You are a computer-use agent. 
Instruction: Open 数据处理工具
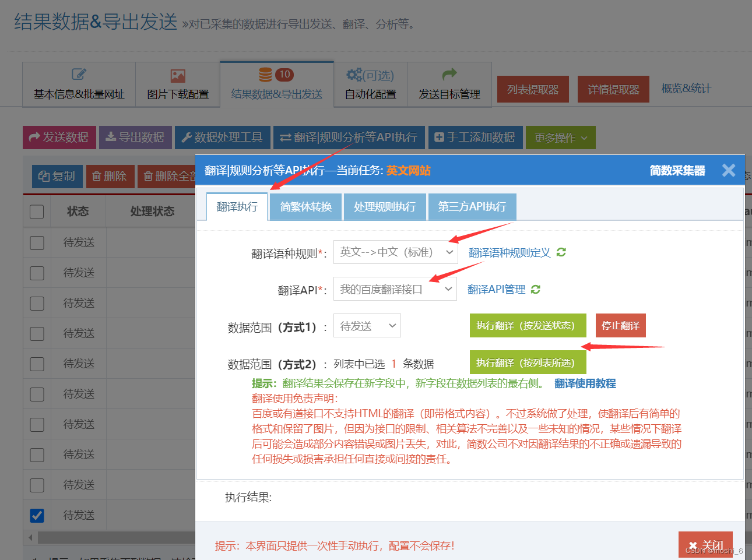click(223, 138)
